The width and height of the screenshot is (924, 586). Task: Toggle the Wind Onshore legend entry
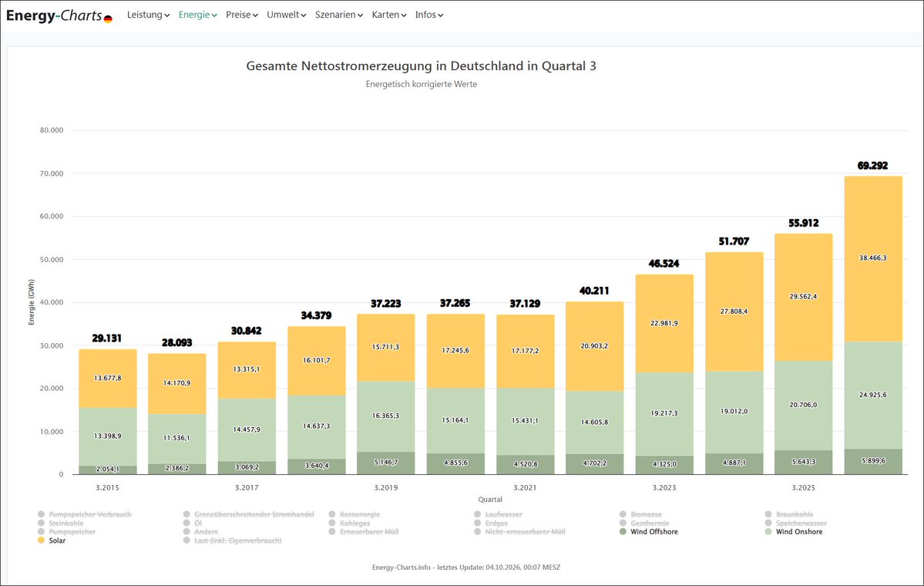point(794,532)
